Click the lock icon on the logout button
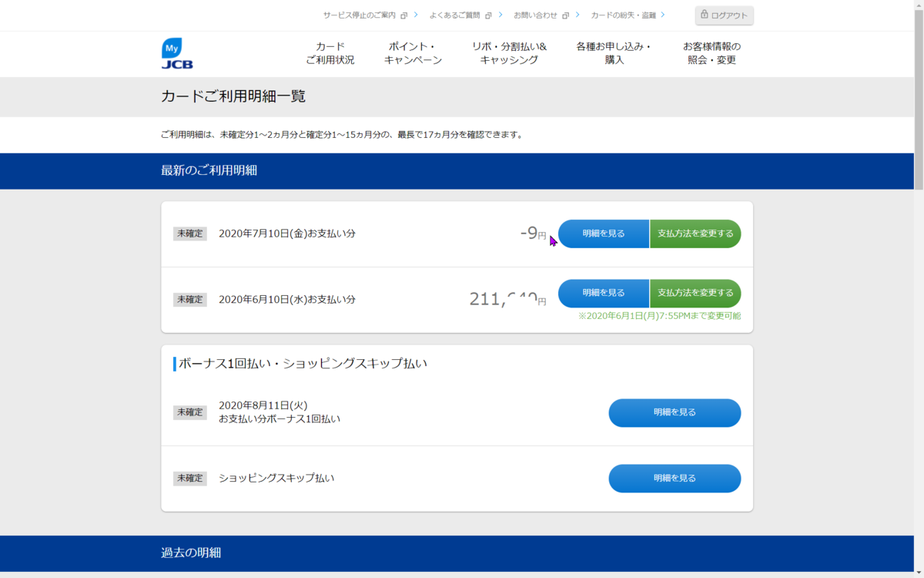The width and height of the screenshot is (924, 578). tap(705, 15)
